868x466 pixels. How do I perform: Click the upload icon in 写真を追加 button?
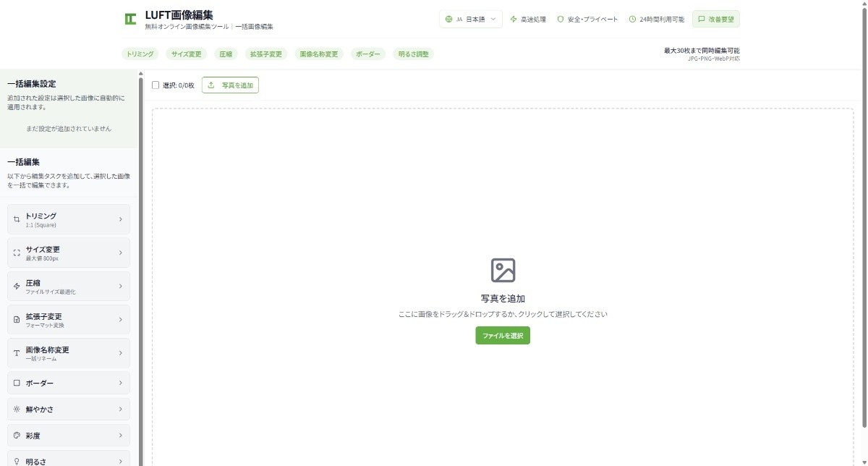[x=211, y=85]
